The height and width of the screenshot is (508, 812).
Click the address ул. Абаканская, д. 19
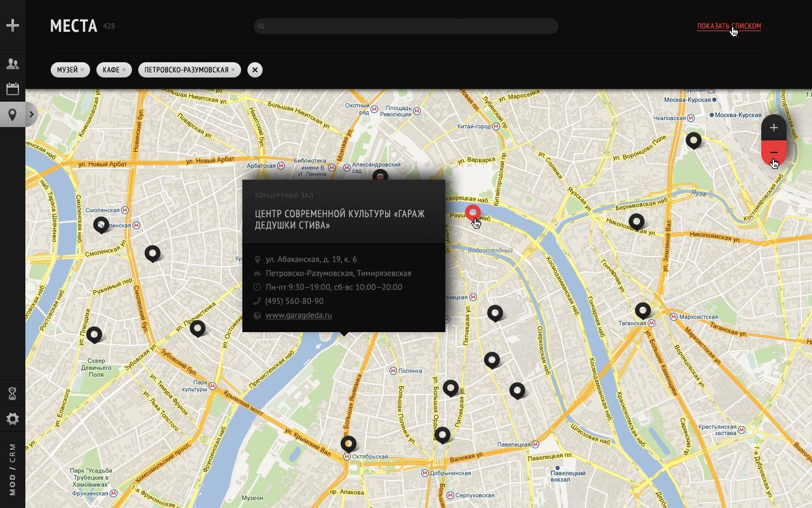pyautogui.click(x=311, y=259)
